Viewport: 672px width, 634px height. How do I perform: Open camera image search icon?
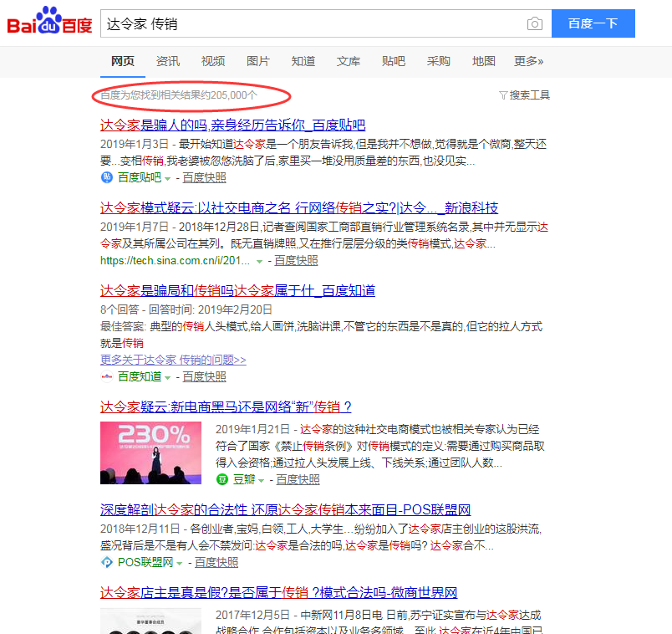534,23
